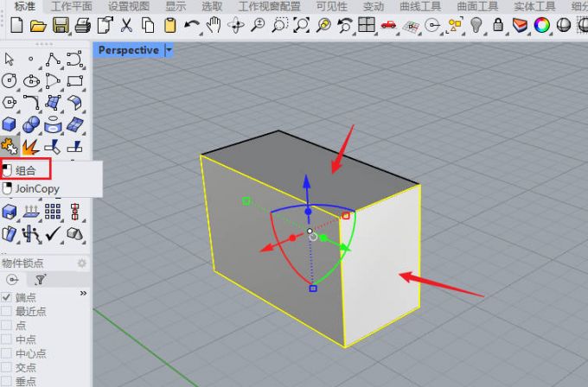Enable the 最近点 snap checkbox

(6, 311)
